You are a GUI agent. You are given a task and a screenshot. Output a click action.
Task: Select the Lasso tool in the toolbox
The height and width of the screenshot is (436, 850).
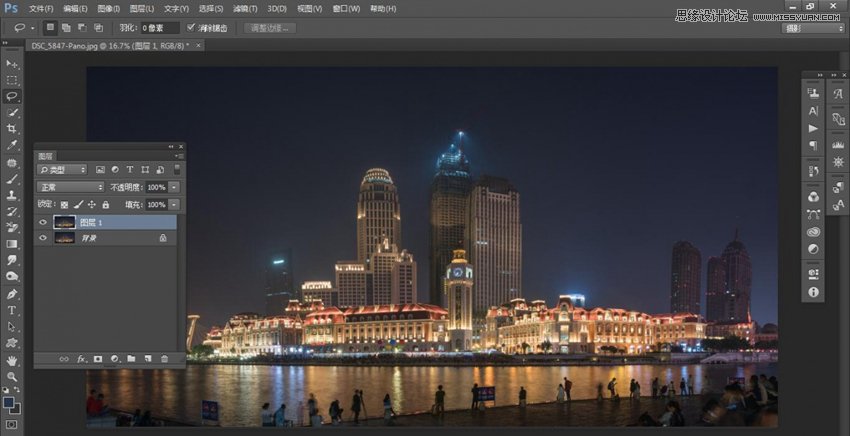click(12, 96)
